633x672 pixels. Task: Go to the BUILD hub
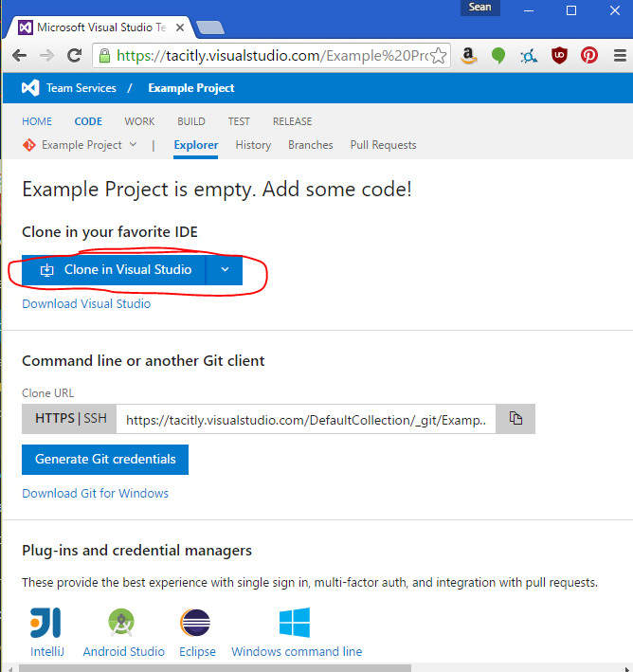coord(191,121)
